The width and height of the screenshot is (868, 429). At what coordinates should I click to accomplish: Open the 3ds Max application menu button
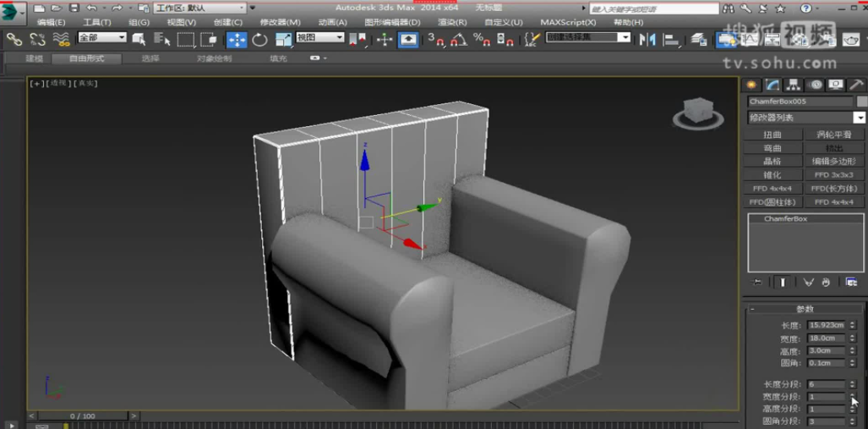click(13, 13)
